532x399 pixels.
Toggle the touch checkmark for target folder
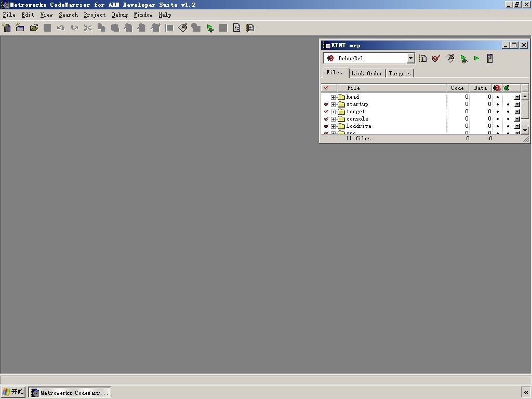point(326,111)
